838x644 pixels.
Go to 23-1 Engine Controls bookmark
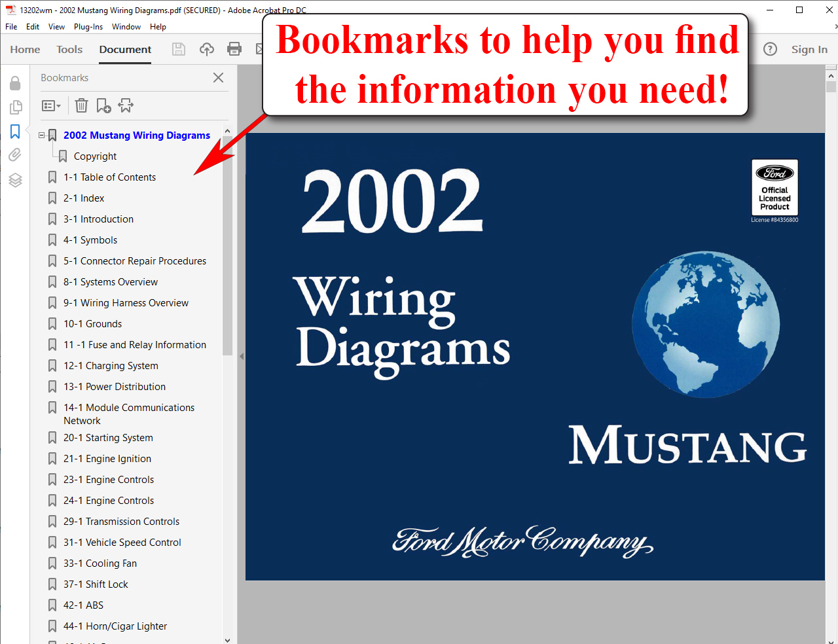(x=109, y=480)
